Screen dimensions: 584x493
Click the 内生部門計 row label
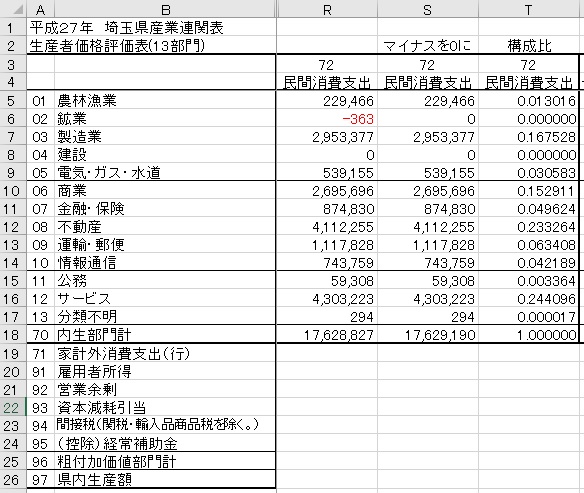click(94, 335)
